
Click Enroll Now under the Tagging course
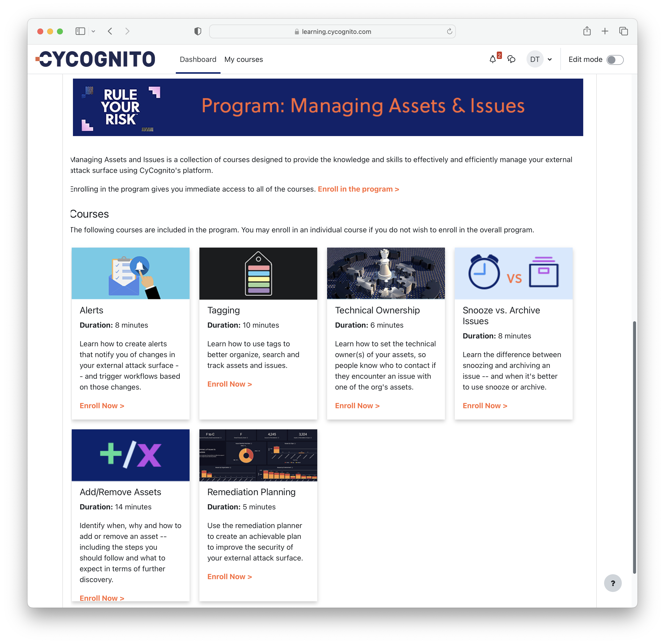pyautogui.click(x=229, y=384)
